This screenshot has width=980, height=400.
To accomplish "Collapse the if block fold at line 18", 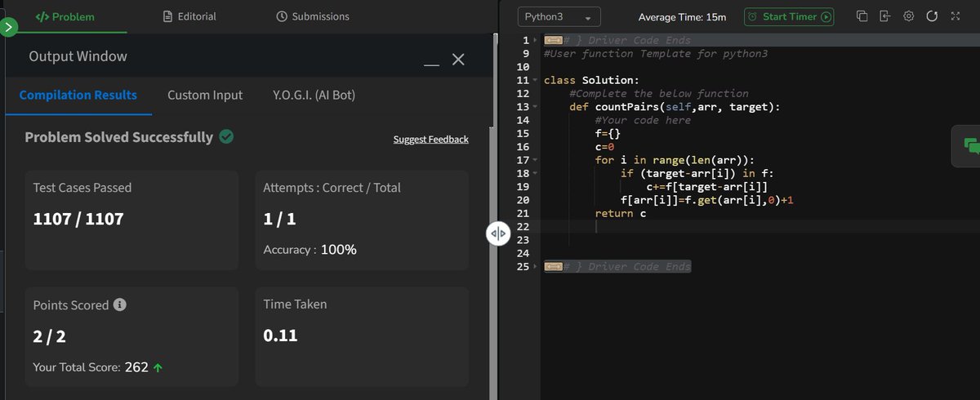I will 535,173.
